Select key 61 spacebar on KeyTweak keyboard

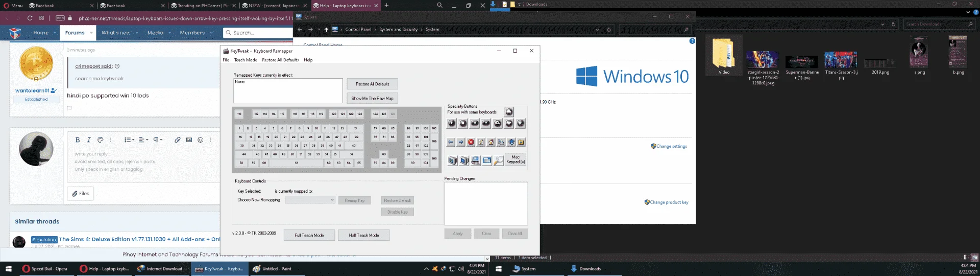(296, 163)
